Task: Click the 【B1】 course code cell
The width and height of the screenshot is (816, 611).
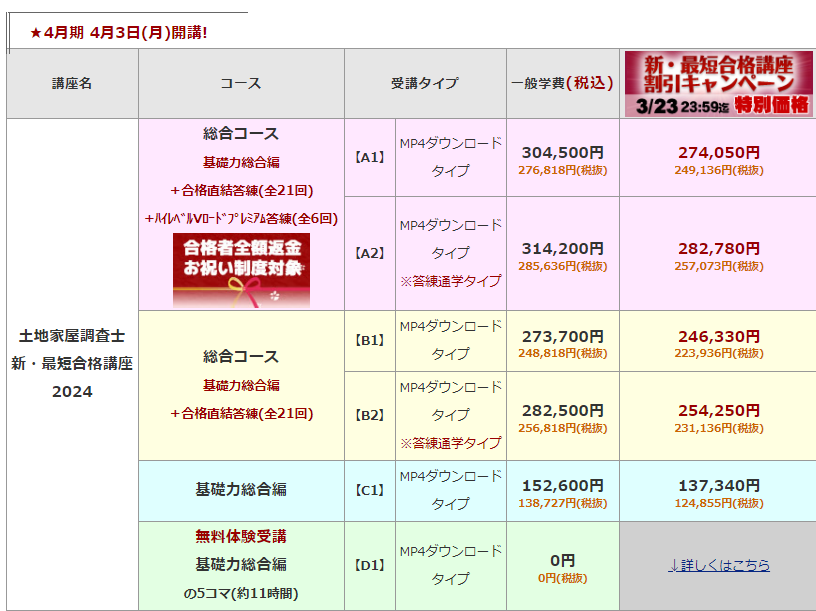Action: pyautogui.click(x=369, y=341)
